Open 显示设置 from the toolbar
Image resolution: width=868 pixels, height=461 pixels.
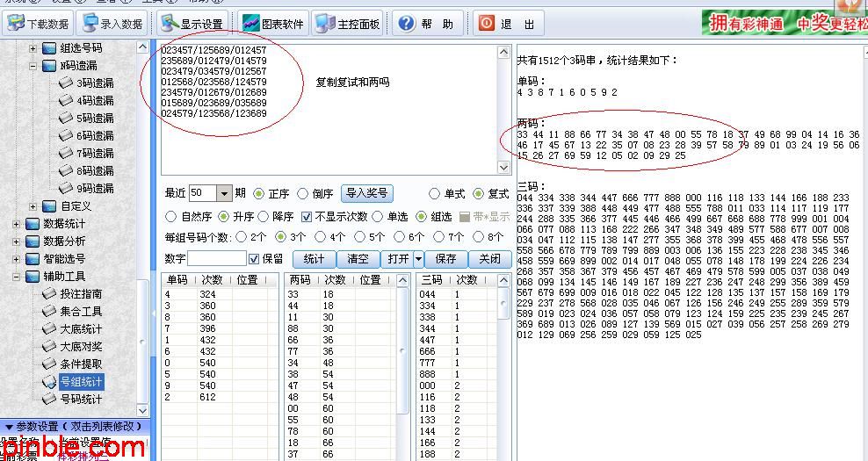(x=192, y=23)
